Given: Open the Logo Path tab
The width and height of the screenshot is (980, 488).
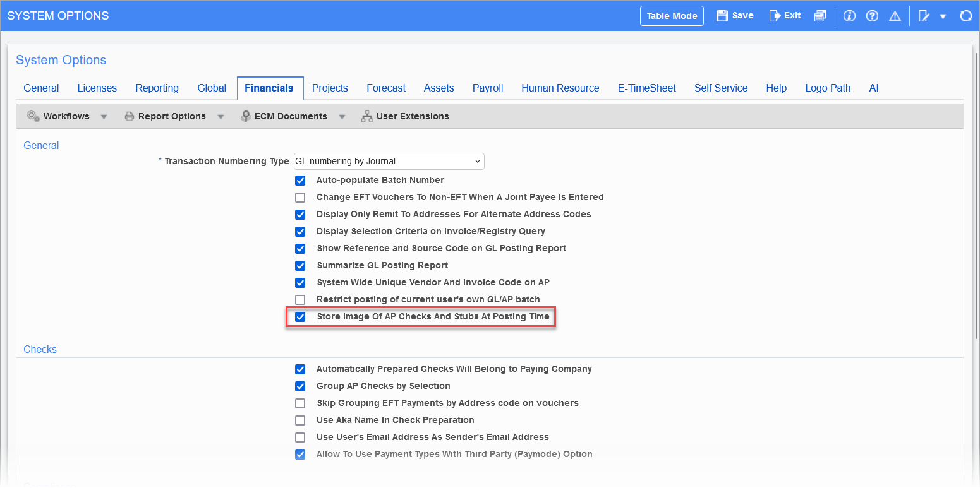Looking at the screenshot, I should pos(828,88).
